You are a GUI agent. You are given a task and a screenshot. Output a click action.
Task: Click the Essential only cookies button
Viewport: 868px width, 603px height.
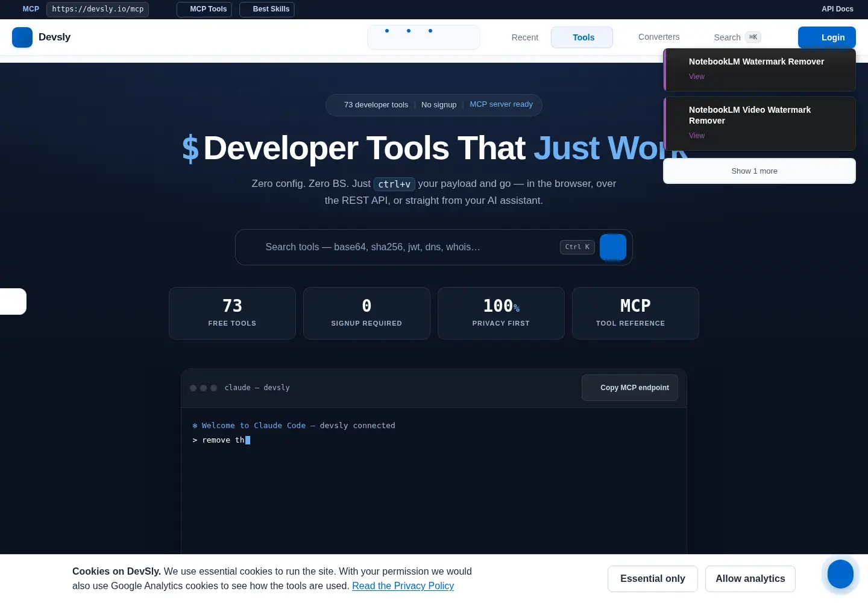click(x=653, y=579)
